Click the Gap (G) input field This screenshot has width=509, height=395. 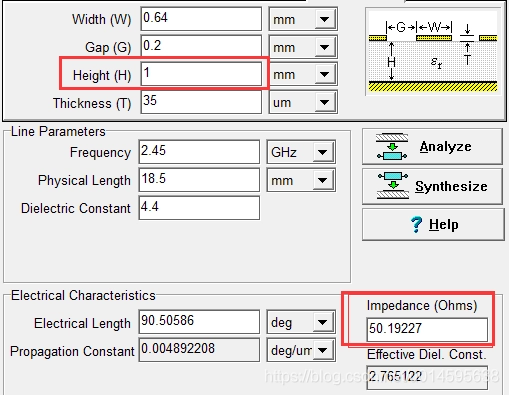click(x=201, y=46)
